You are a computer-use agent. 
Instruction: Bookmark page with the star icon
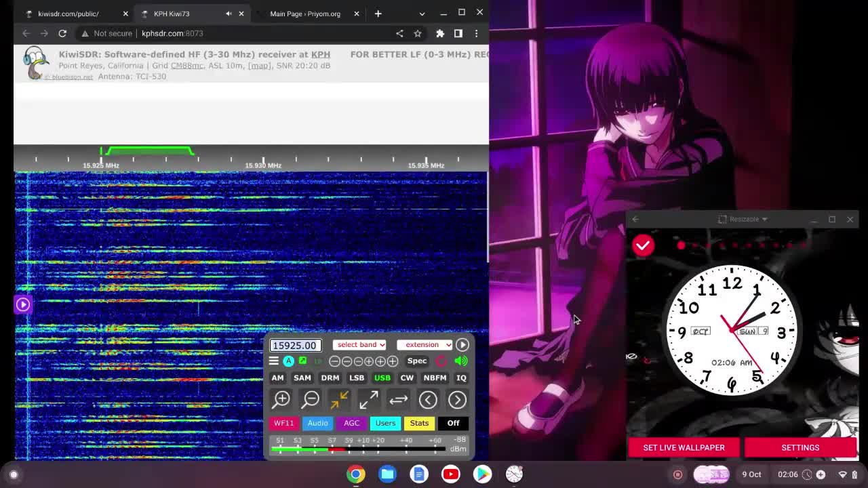pyautogui.click(x=418, y=33)
